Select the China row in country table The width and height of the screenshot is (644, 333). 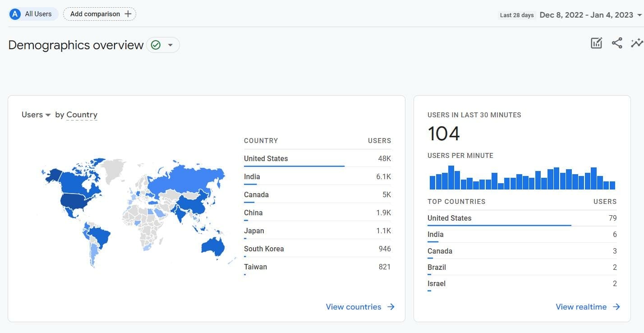(x=317, y=213)
